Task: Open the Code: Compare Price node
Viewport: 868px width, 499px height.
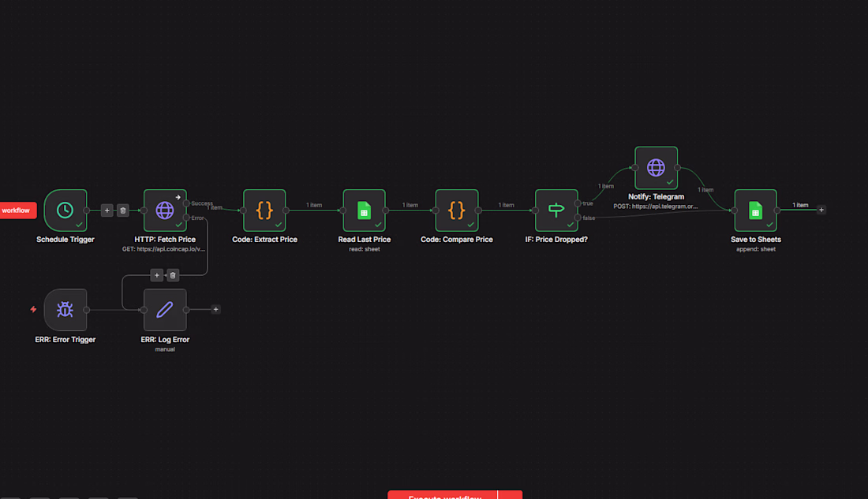Action: (x=457, y=210)
